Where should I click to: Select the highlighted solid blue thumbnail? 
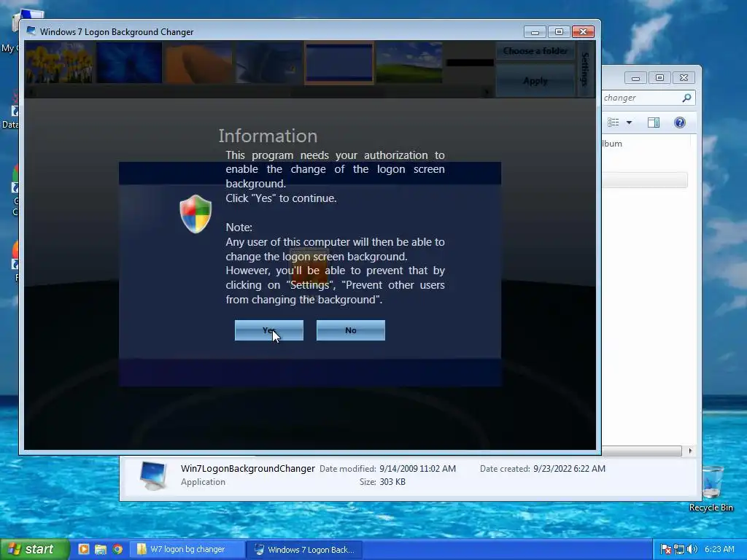coord(339,63)
